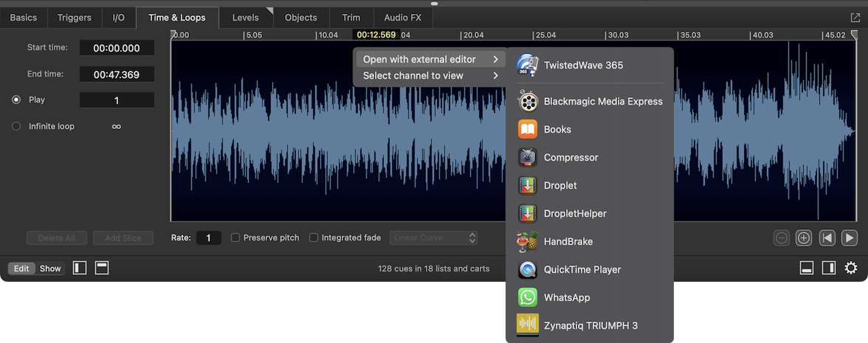The height and width of the screenshot is (343, 868).
Task: Click the End time field
Action: click(117, 74)
